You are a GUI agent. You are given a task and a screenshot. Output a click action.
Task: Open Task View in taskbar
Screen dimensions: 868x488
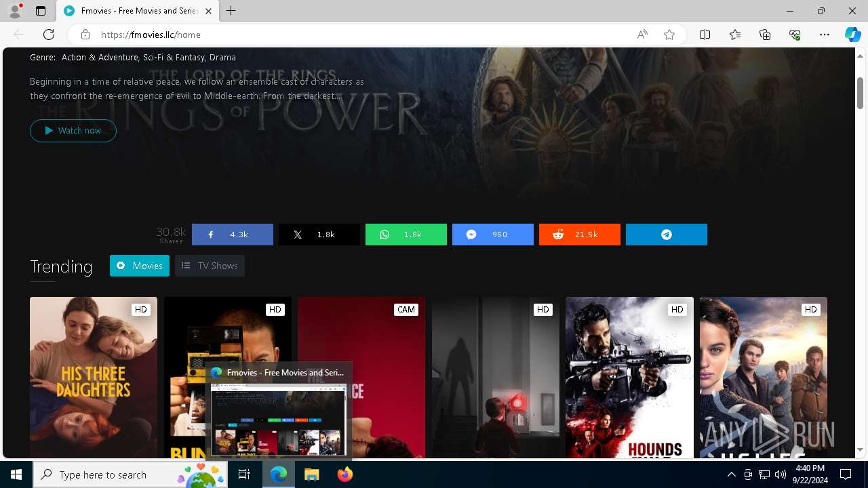(x=244, y=474)
